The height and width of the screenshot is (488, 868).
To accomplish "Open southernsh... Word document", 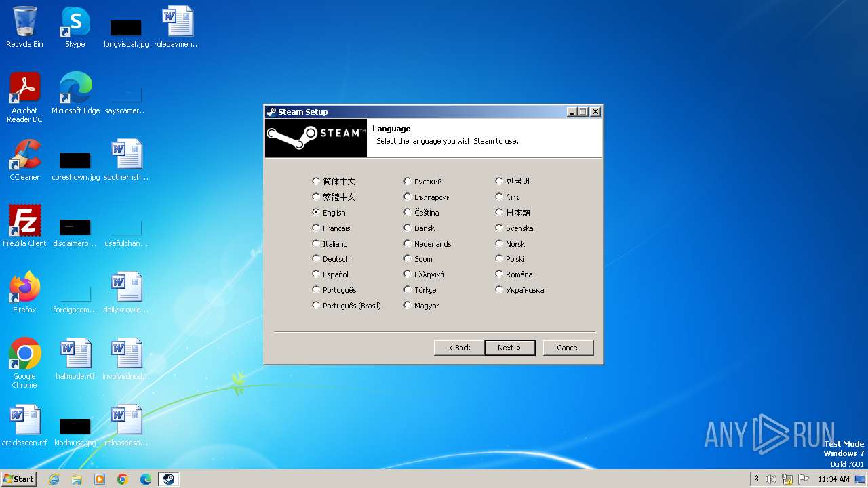I will coord(126,160).
